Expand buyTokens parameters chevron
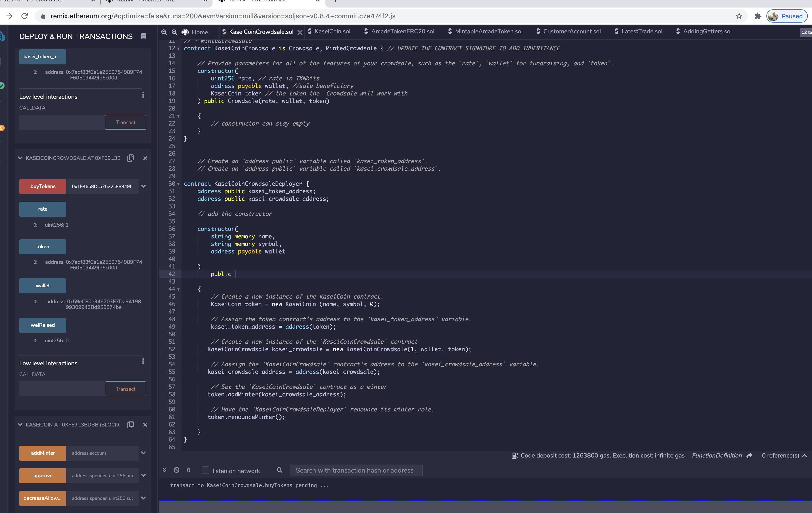Viewport: 812px width, 513px height. (143, 186)
